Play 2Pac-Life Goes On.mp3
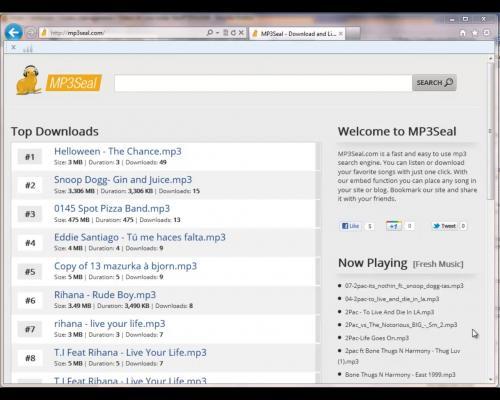 coord(377,338)
